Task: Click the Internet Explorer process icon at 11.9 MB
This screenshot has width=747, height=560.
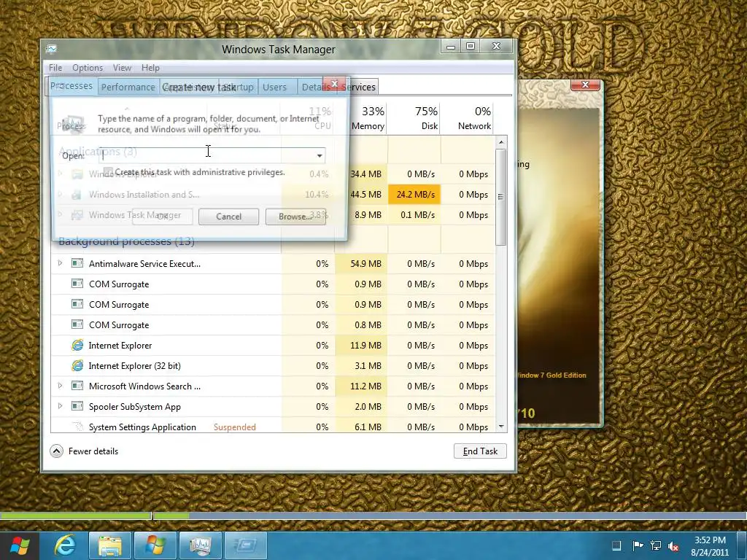Action: pyautogui.click(x=77, y=345)
